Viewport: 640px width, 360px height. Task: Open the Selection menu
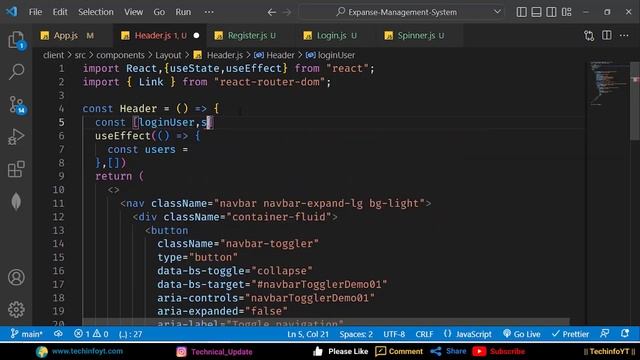pos(96,12)
